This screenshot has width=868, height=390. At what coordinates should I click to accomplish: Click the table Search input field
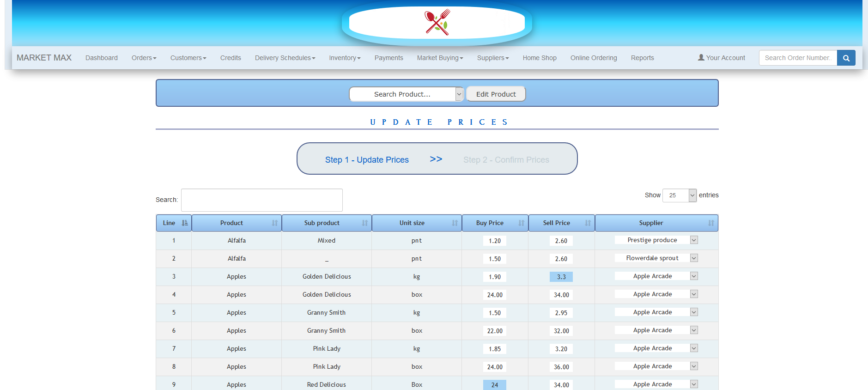tap(262, 200)
